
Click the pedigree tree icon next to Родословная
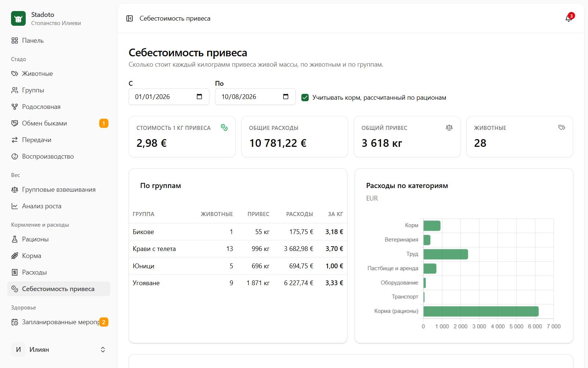tap(15, 107)
